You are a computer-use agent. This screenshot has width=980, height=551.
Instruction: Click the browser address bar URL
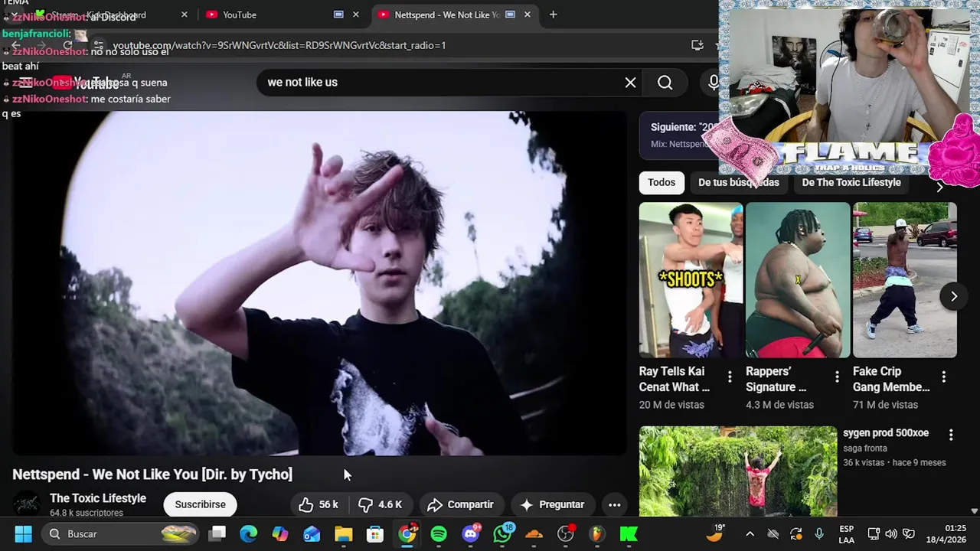279,45
